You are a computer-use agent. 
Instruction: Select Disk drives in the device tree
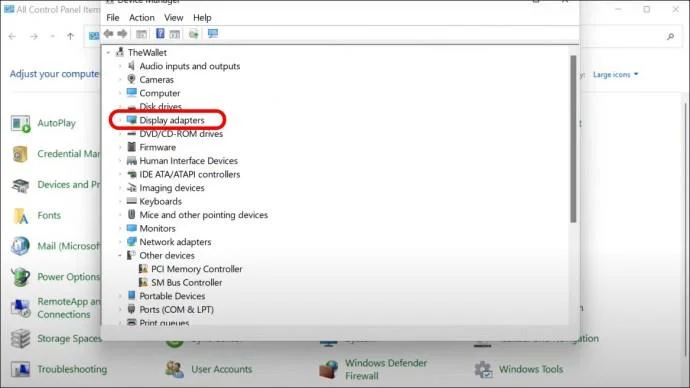coord(161,106)
